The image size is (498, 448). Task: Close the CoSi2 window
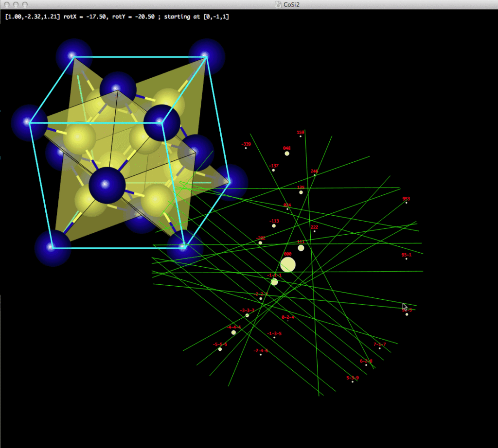(x=6, y=4)
